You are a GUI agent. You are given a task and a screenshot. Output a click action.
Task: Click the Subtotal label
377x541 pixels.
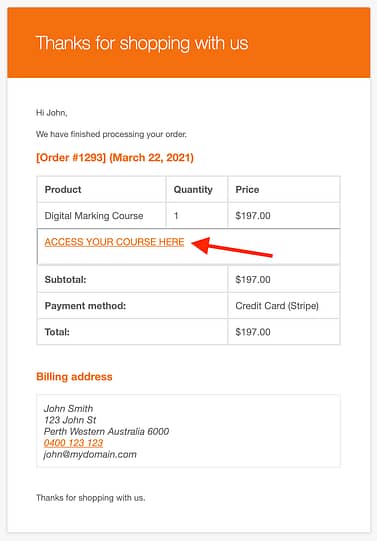click(x=65, y=279)
